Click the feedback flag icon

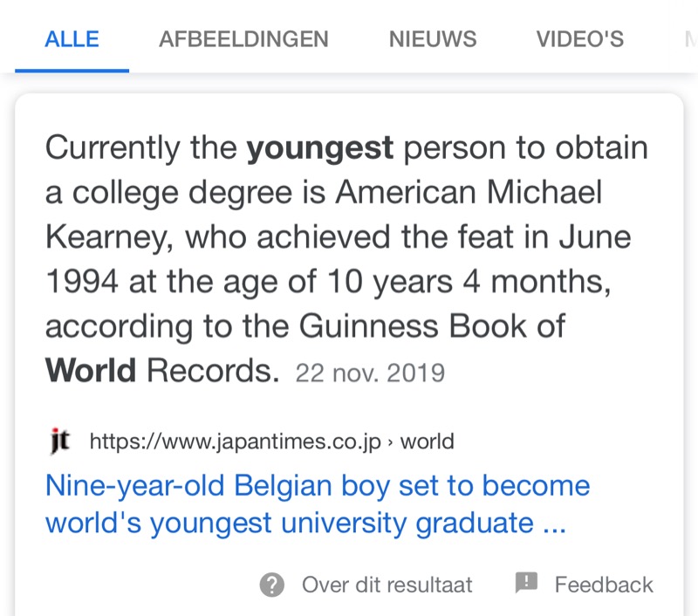[x=526, y=583]
